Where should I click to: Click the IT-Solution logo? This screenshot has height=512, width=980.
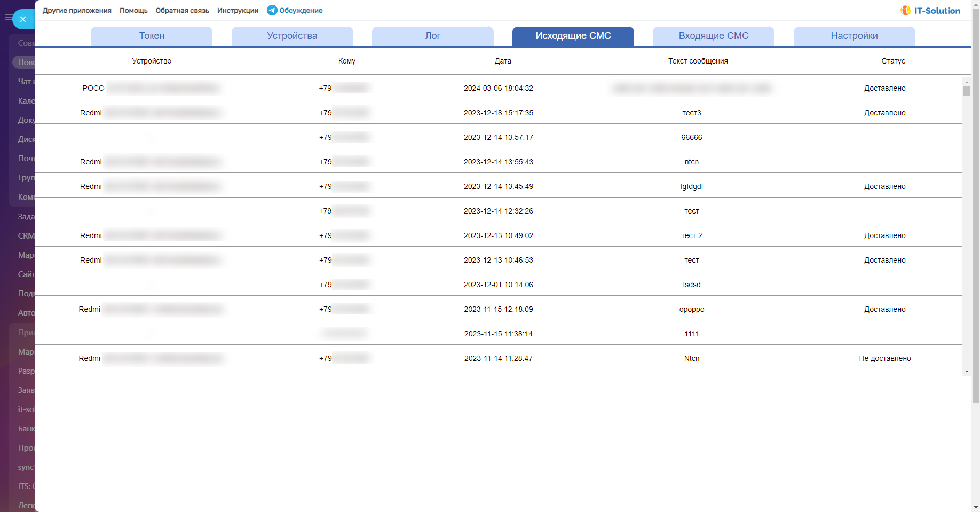pos(930,11)
